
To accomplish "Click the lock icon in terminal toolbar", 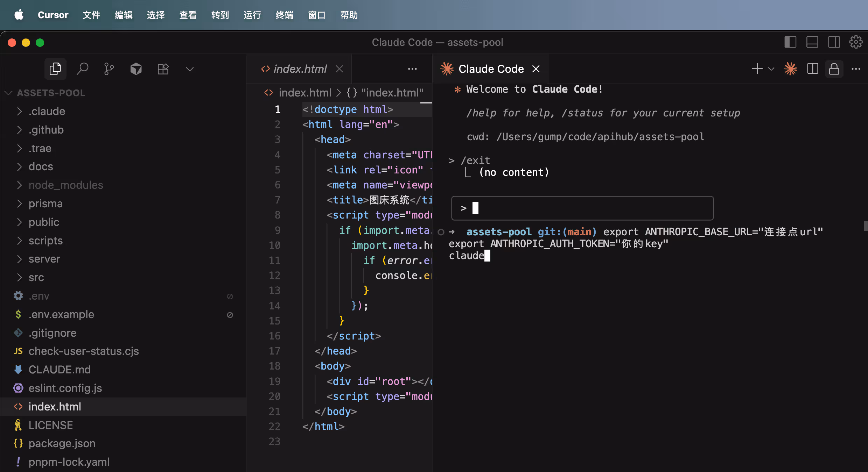I will tap(834, 69).
